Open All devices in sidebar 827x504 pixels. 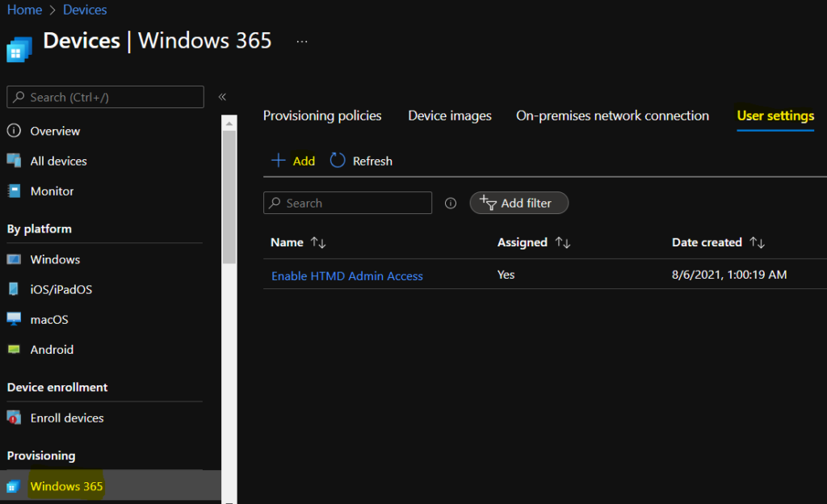(x=58, y=161)
